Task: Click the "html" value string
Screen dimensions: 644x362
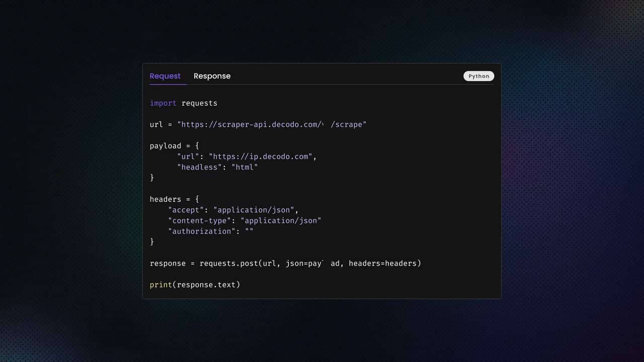Action: pyautogui.click(x=245, y=167)
